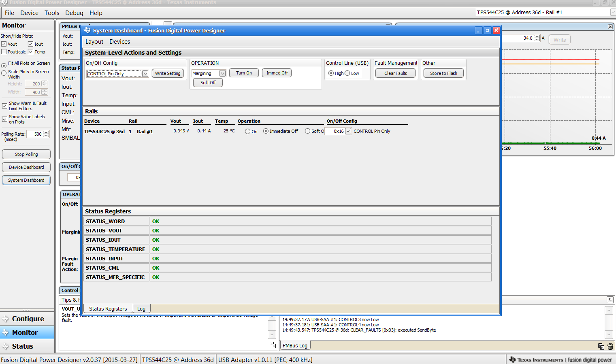The height and width of the screenshot is (364, 616).
Task: Switch to the Log tab
Action: point(141,309)
